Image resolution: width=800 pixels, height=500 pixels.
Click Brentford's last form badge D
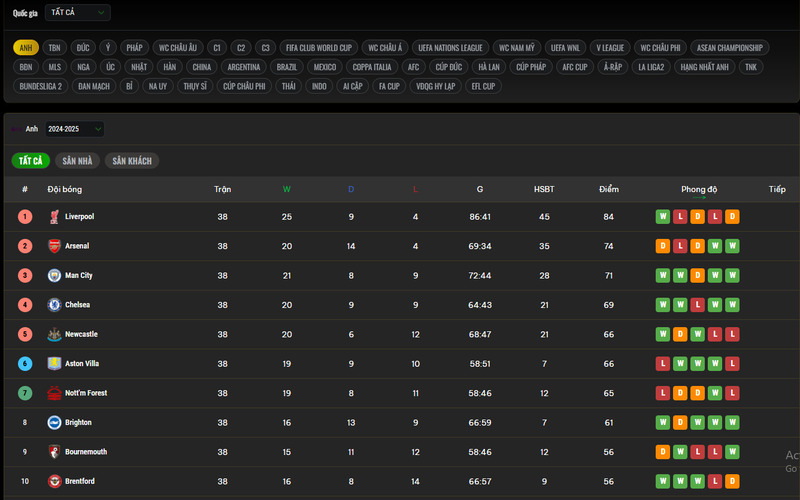(732, 481)
